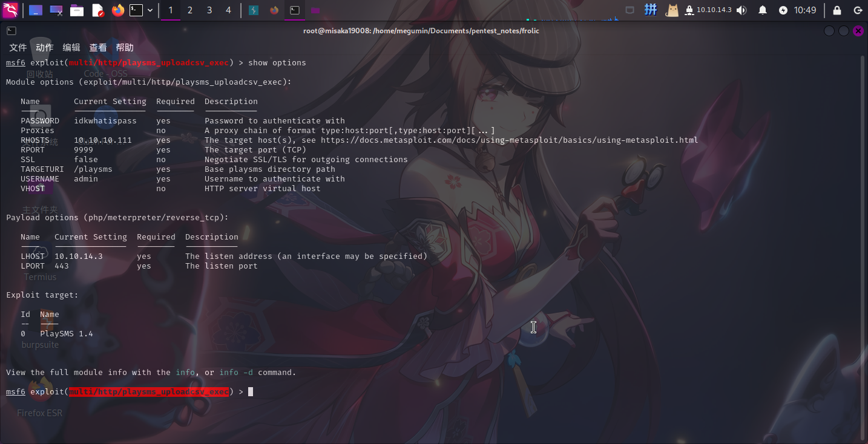
Task: Click the log out icon
Action: click(857, 10)
